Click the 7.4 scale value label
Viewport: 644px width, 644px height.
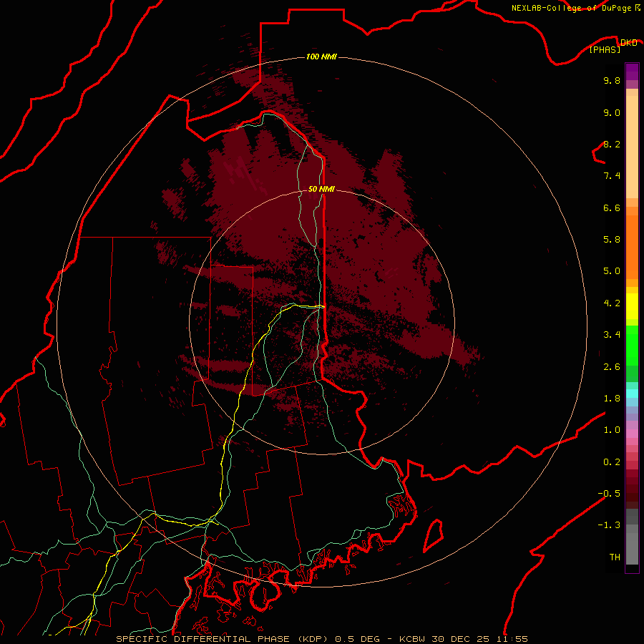pos(612,176)
